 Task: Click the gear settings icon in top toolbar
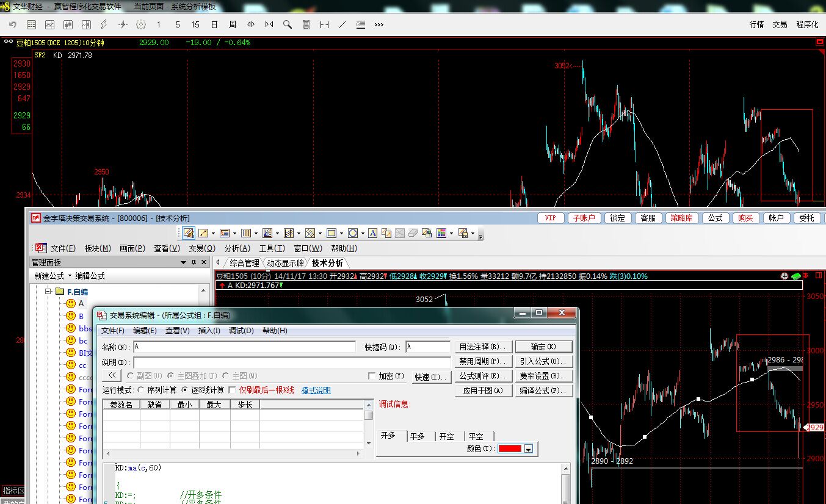pyautogui.click(x=141, y=24)
